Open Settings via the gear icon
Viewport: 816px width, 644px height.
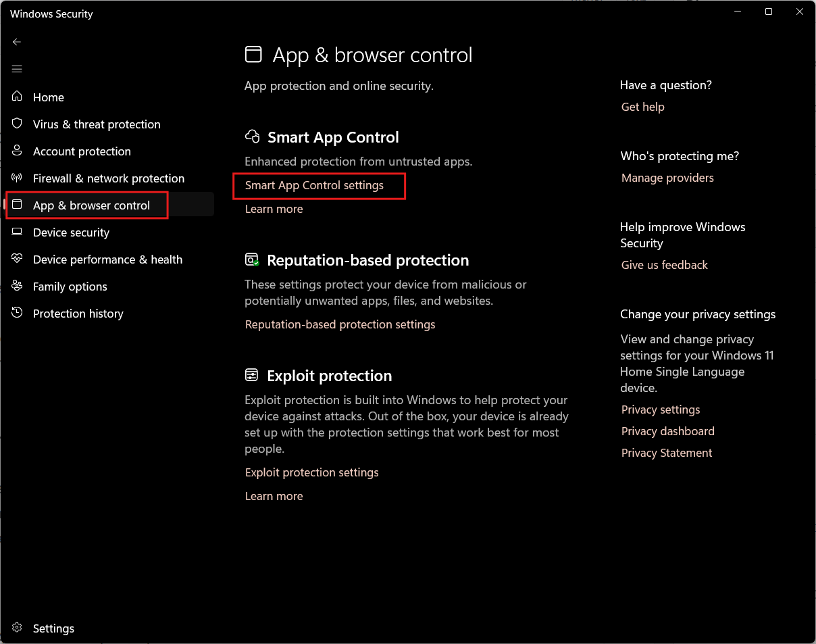16,628
